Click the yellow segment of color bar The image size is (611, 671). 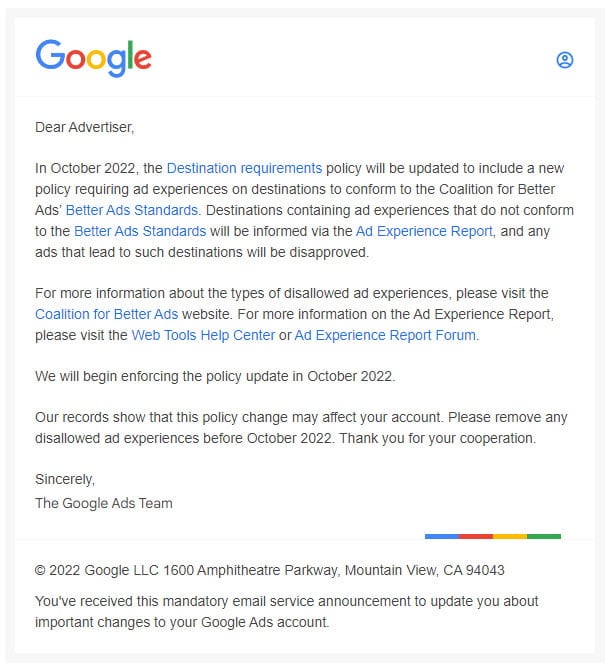(x=510, y=536)
